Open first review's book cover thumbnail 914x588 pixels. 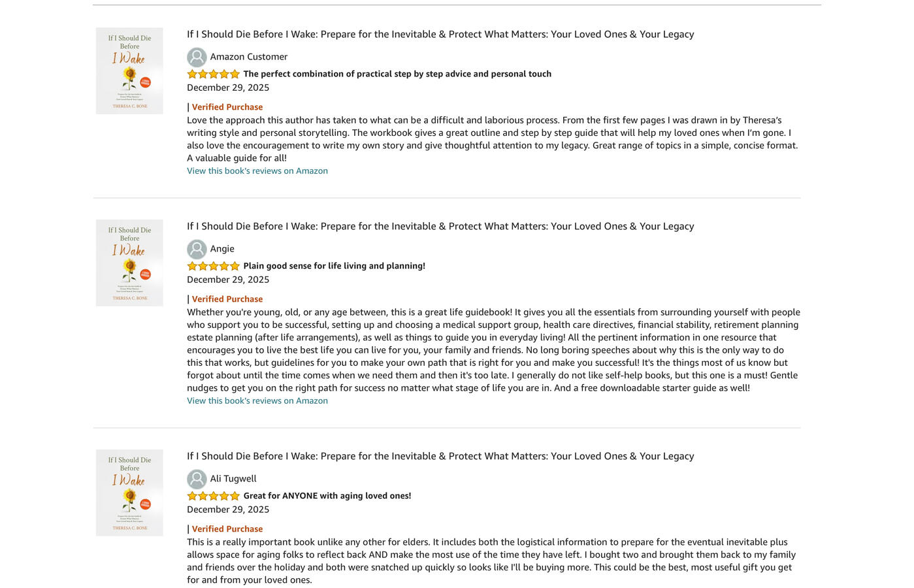click(x=129, y=71)
